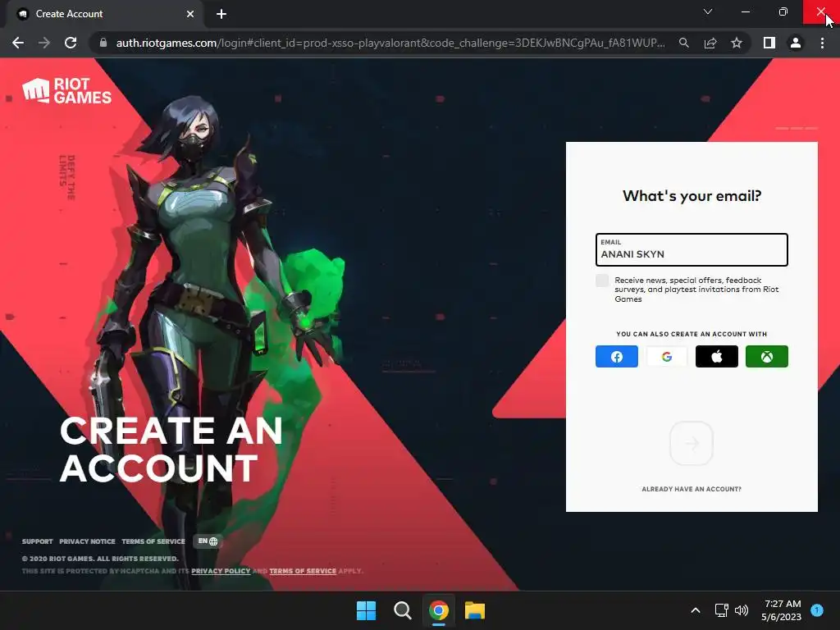The image size is (840, 630).
Task: Open a new tab with plus button
Action: pyautogui.click(x=221, y=14)
